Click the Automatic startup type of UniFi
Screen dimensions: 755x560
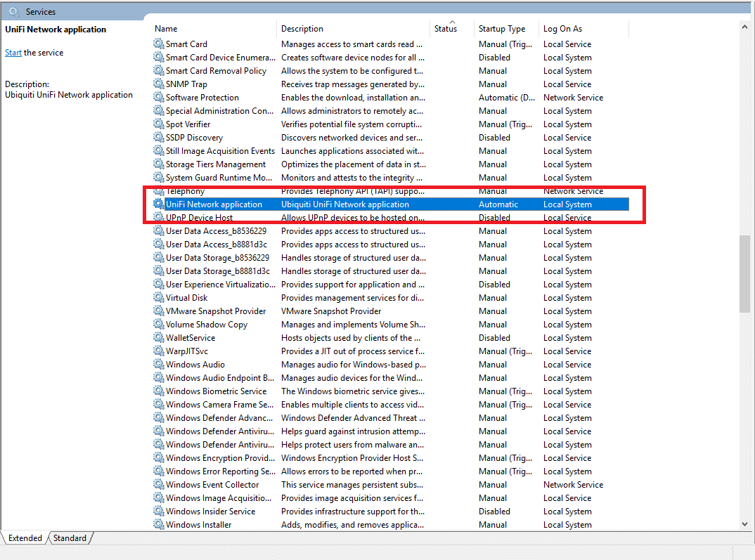click(498, 204)
